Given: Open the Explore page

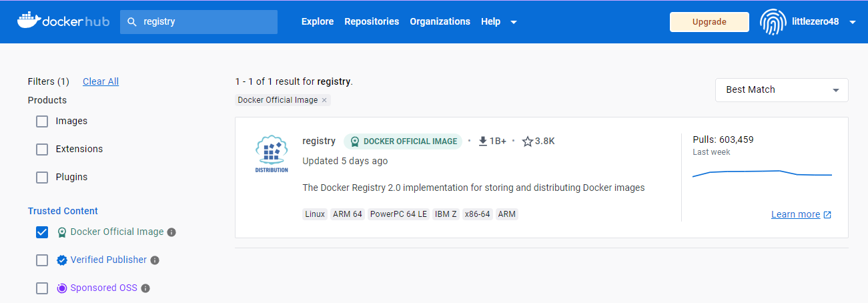Looking at the screenshot, I should (x=318, y=21).
